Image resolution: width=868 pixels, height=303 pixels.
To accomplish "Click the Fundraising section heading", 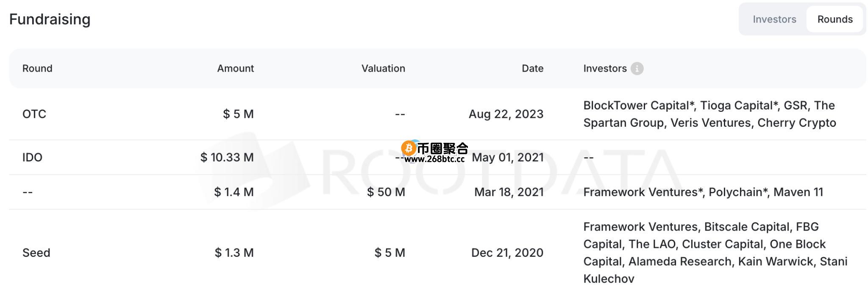I will pyautogui.click(x=50, y=19).
